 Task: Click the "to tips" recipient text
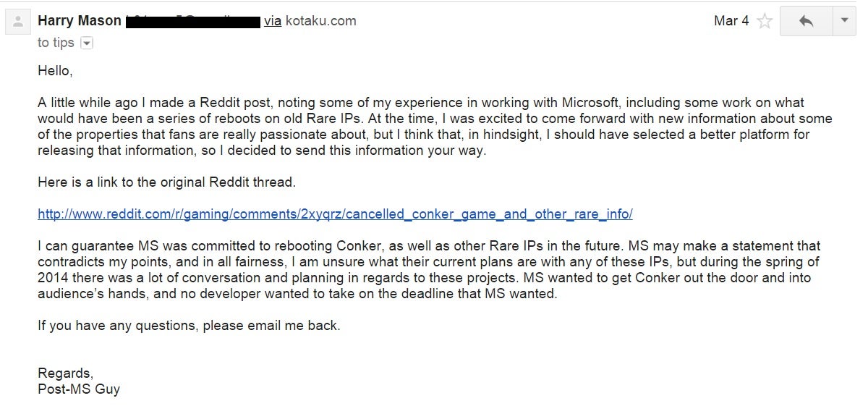click(x=56, y=43)
